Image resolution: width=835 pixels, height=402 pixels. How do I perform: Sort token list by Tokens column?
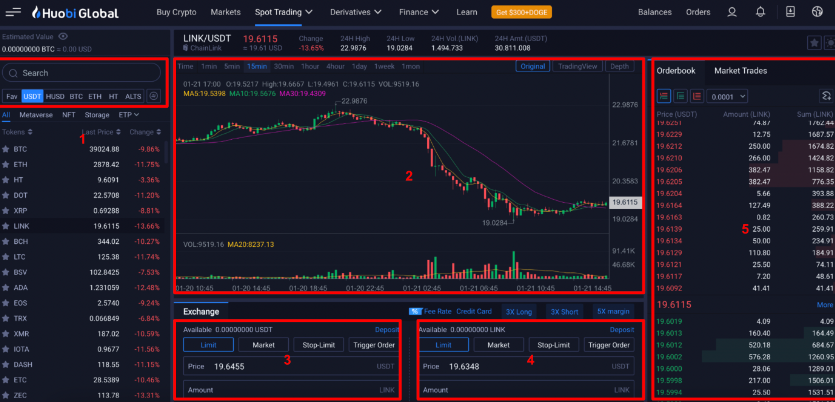click(x=18, y=132)
